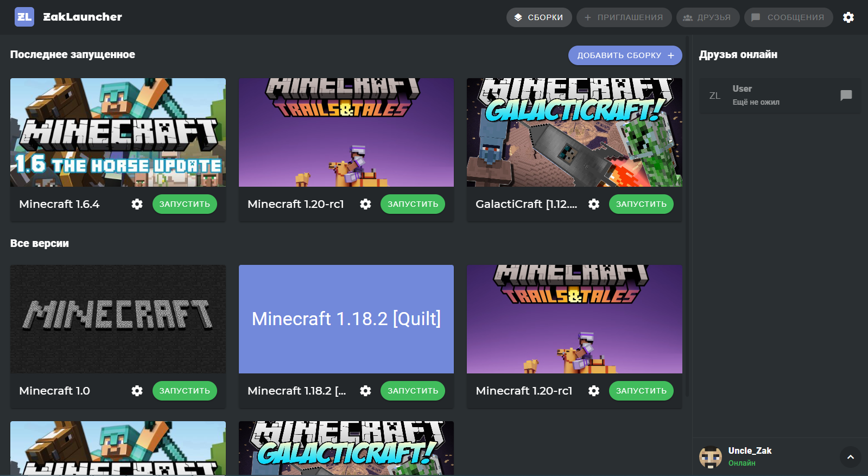The image size is (868, 476).
Task: Click Trails & Tales thumbnail under Все версии
Action: [x=574, y=319]
